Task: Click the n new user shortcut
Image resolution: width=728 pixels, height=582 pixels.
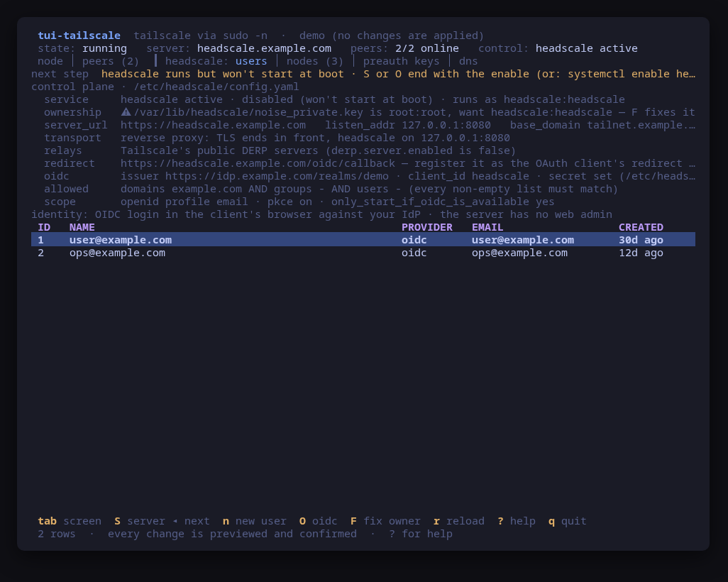Action: [x=255, y=521]
